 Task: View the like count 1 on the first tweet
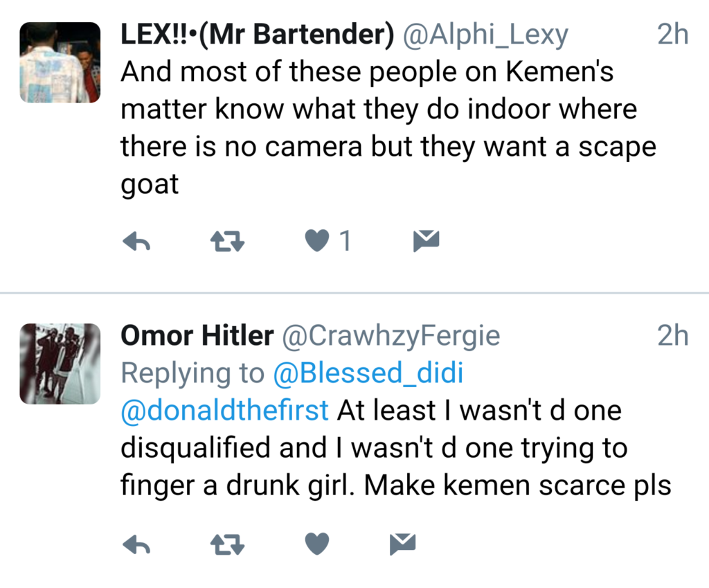344,241
